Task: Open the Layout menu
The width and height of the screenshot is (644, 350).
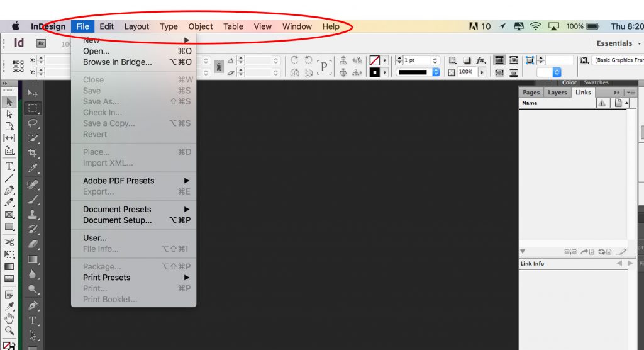Action: click(136, 26)
